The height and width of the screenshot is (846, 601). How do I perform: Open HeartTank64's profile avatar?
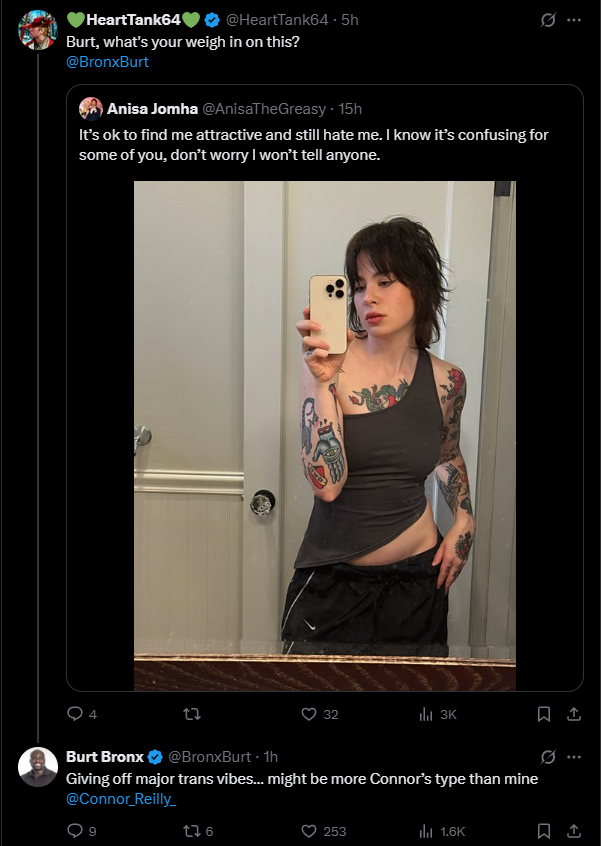38,30
